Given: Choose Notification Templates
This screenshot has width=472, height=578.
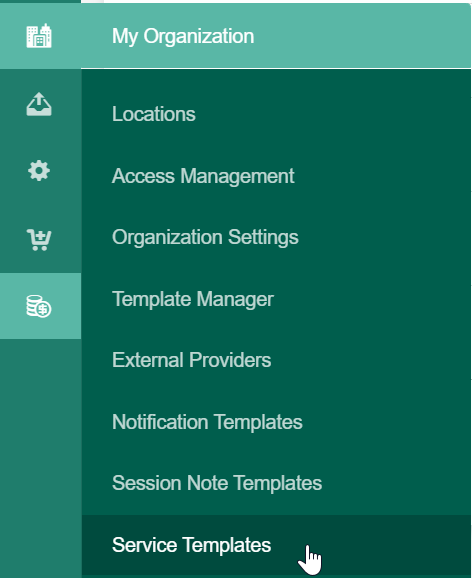Looking at the screenshot, I should click(207, 422).
